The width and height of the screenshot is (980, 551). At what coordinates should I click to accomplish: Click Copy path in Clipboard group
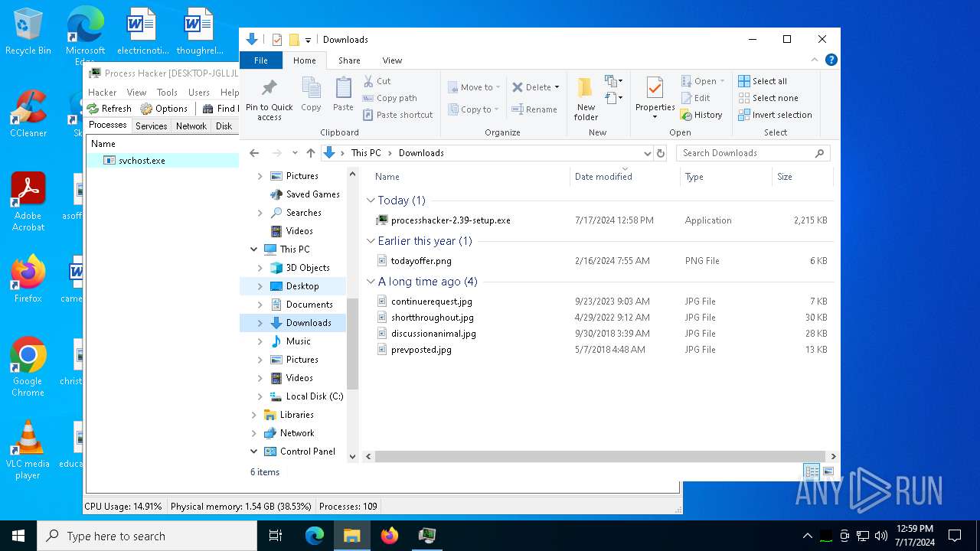(389, 98)
